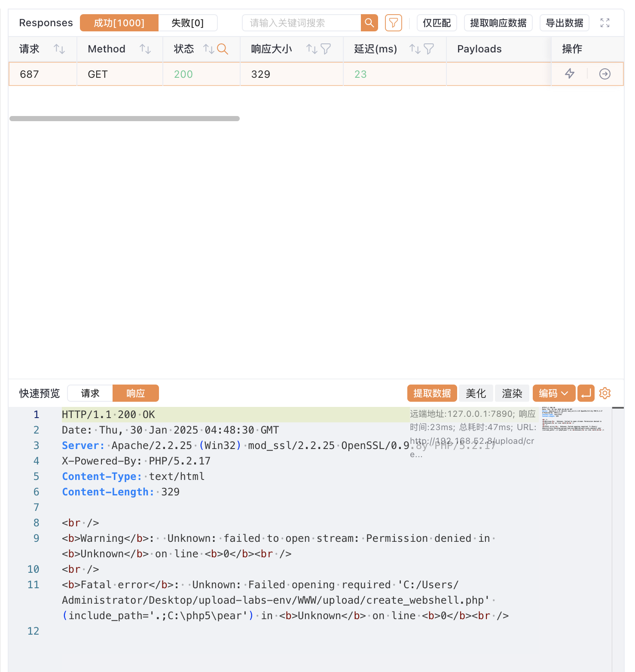Filter the 响应大小 column

[x=326, y=49]
